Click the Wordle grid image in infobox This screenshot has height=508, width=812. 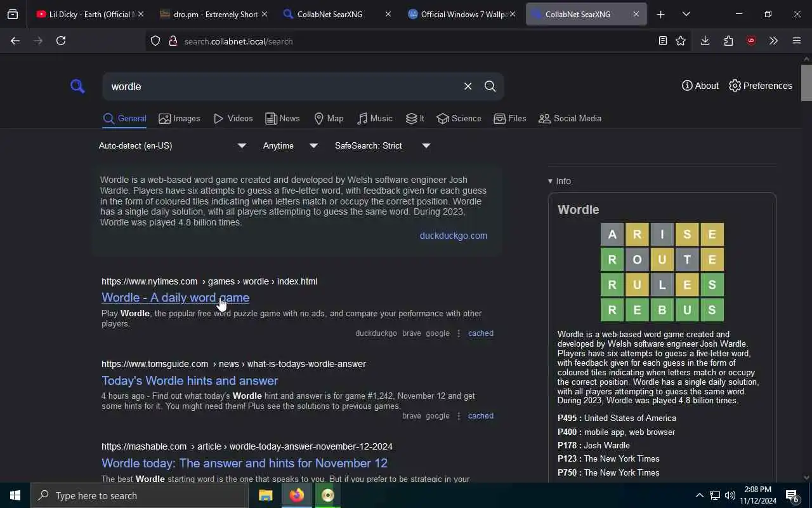[x=662, y=272]
